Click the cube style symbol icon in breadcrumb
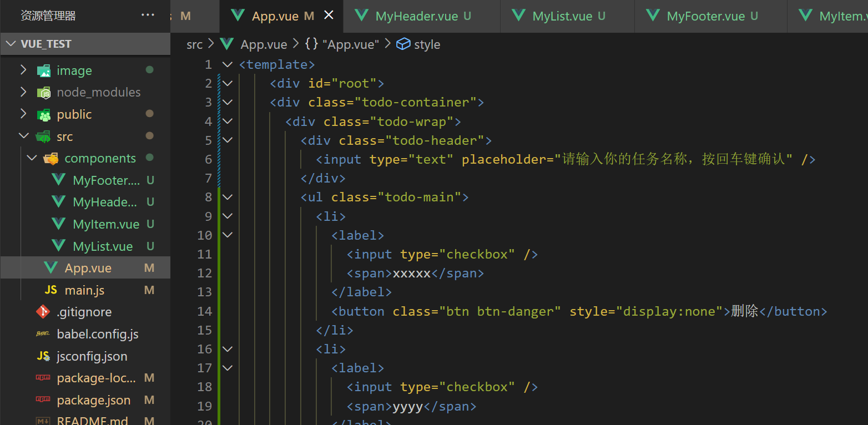The width and height of the screenshot is (868, 425). pos(403,44)
